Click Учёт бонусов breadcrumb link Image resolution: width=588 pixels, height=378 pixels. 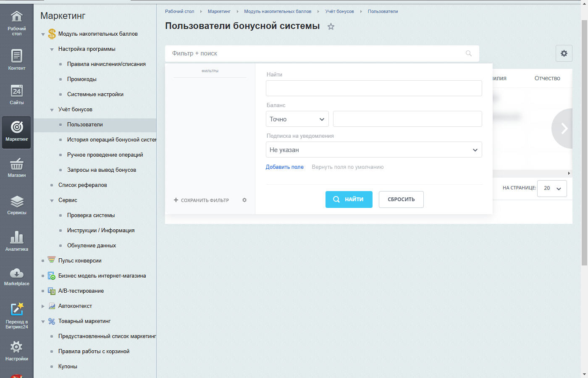339,11
